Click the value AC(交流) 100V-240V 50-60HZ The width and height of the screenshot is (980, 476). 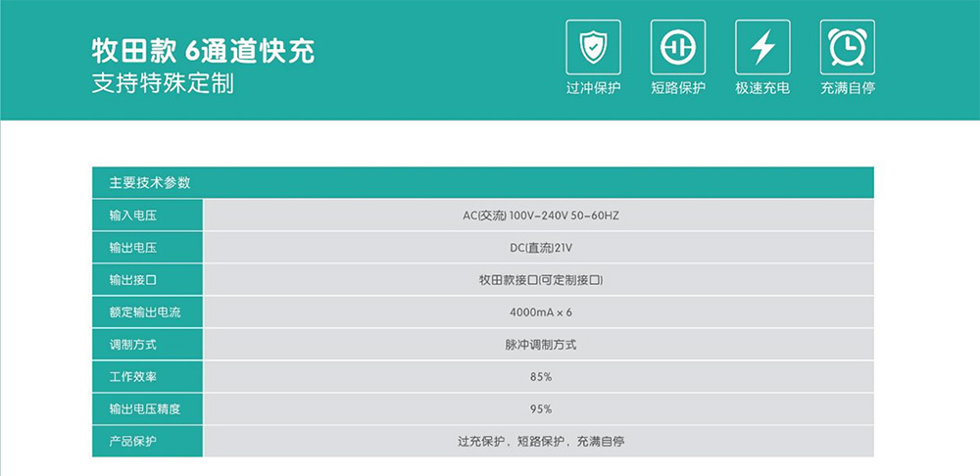[x=541, y=215]
